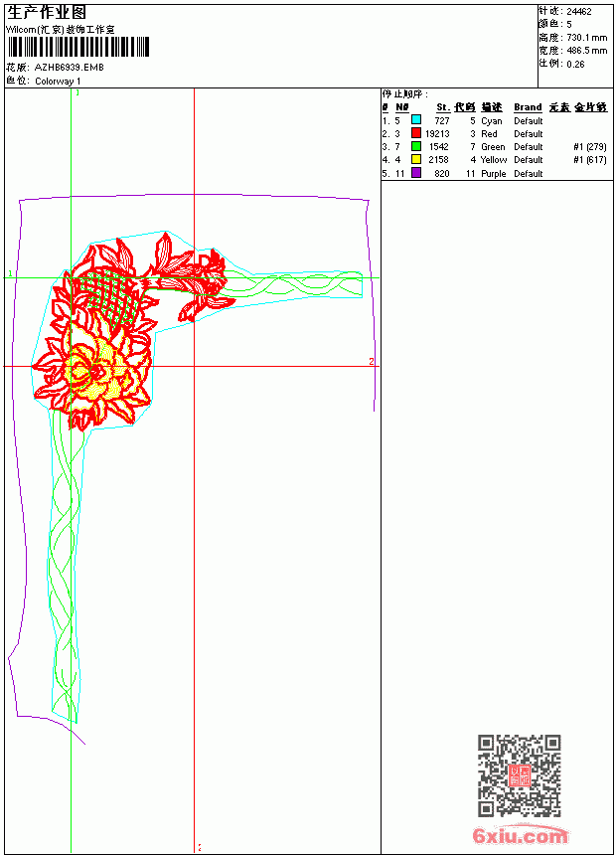The image size is (616, 855).
Task: Click the red guide marker labeled 2
Action: pos(372,362)
